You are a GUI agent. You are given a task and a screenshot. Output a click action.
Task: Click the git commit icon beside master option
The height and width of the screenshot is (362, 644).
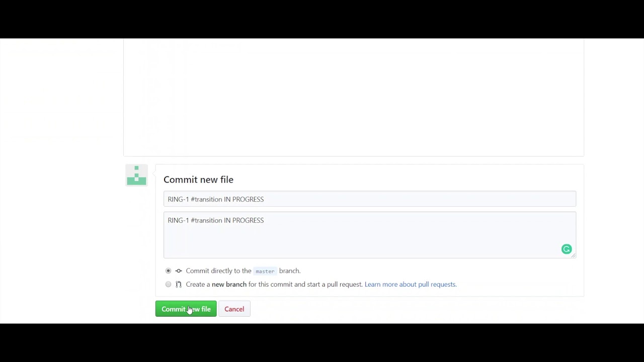click(179, 271)
